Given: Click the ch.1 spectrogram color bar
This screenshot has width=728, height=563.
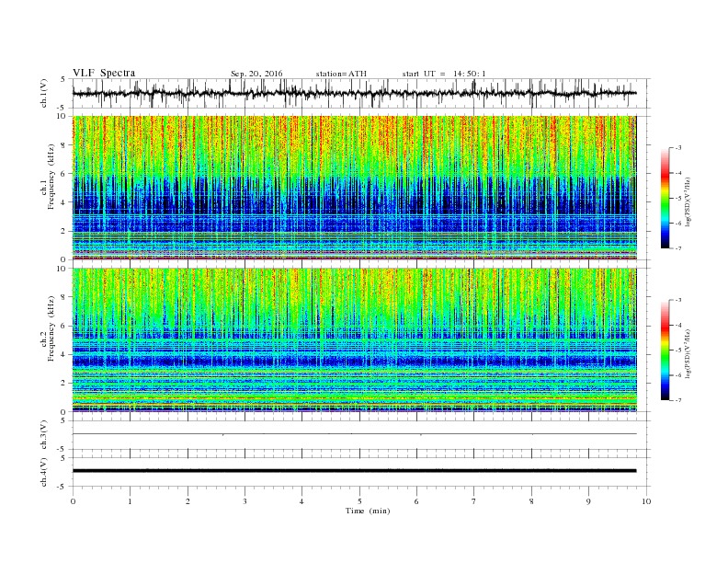Looking at the screenshot, I should coord(665,198).
